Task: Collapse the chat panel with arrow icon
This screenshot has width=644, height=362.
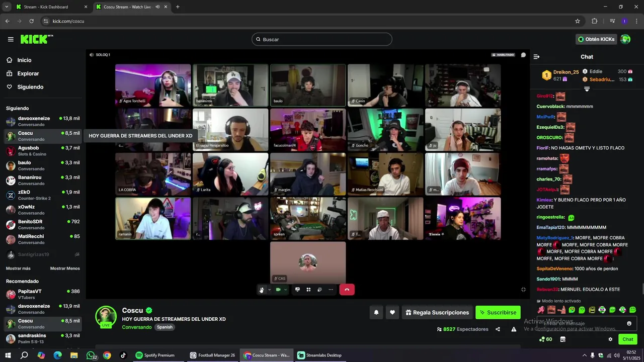Action: (x=536, y=57)
